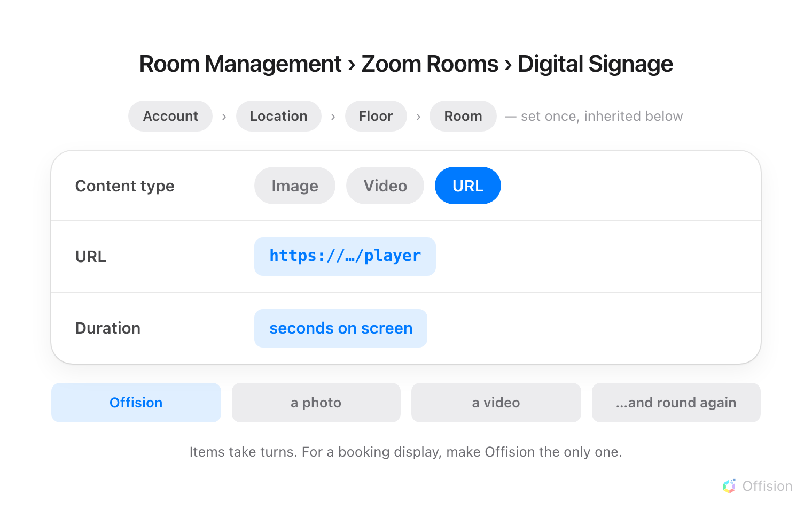Choose the Room level pill
Screen dimensions: 812x509
pos(463,116)
